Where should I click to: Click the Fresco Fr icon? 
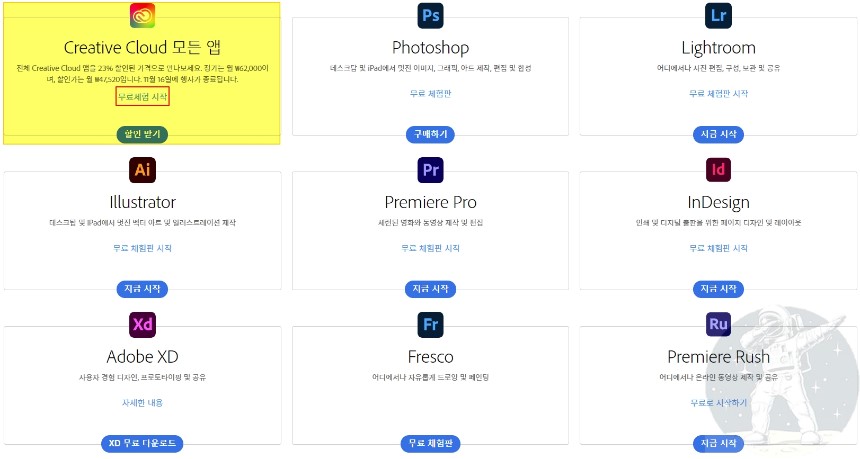(431, 324)
